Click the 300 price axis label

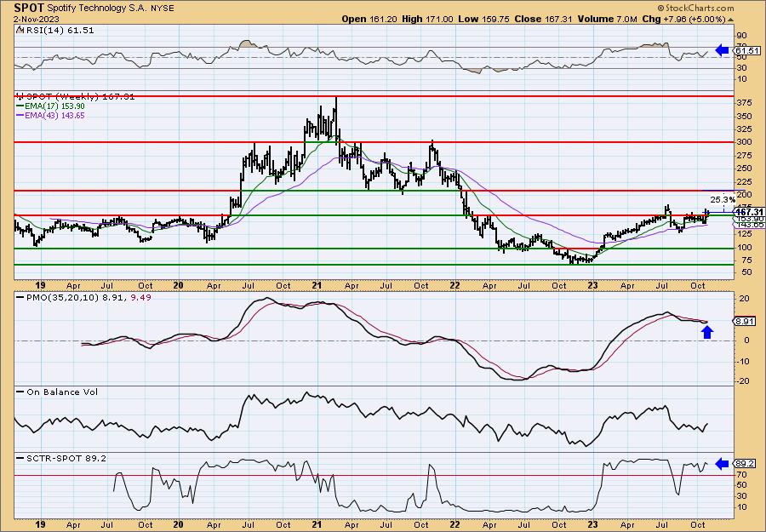point(744,142)
